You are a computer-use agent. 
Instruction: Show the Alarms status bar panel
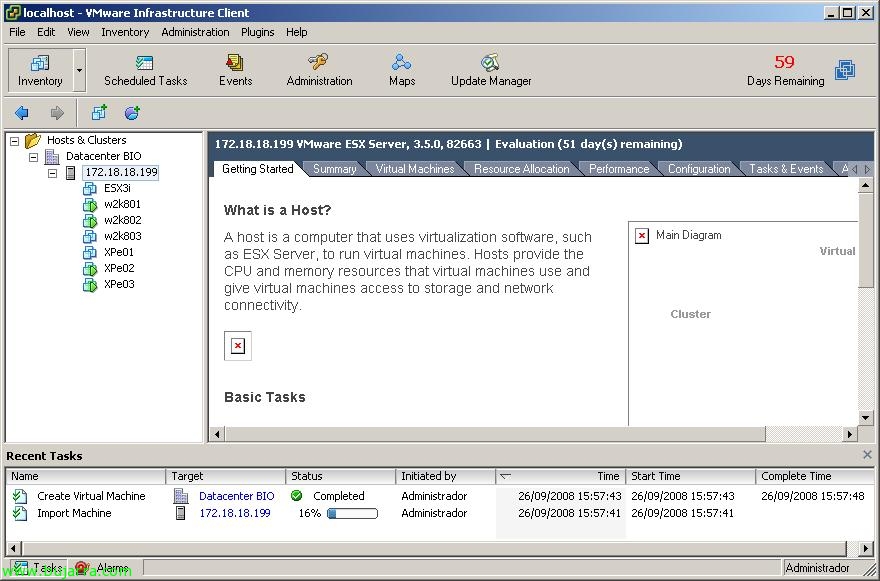[x=104, y=568]
